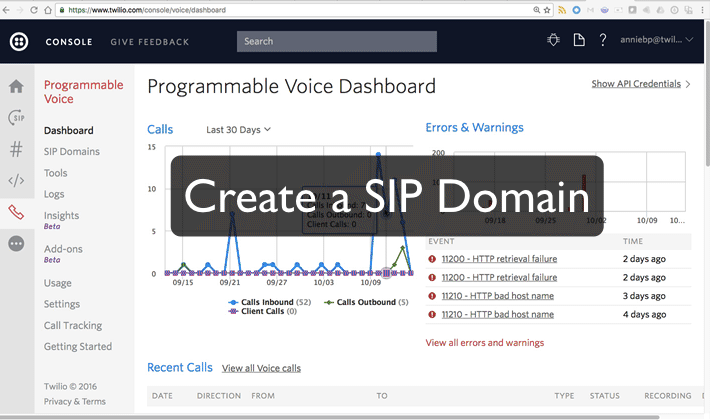Reload the page in the browser

click(34, 10)
